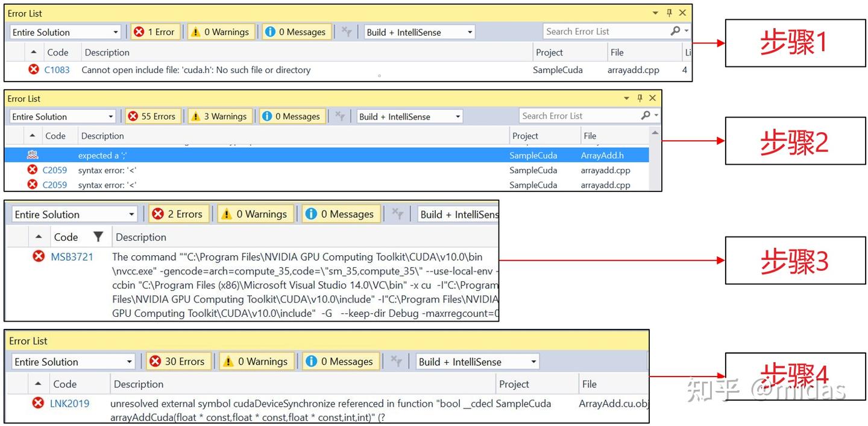This screenshot has height=426, width=868.
Task: Open the 'Build + IntelliSense' dropdown in top panel
Action: pyautogui.click(x=420, y=32)
